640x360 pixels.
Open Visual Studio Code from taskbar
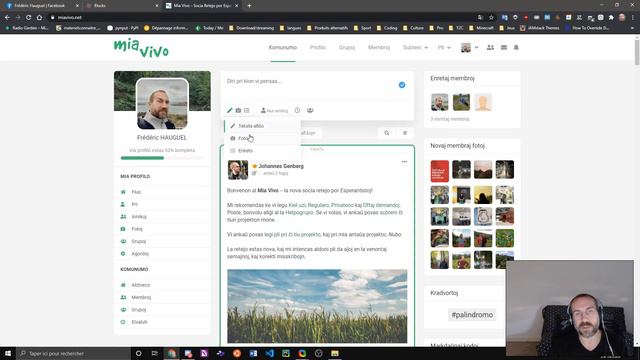[269, 353]
